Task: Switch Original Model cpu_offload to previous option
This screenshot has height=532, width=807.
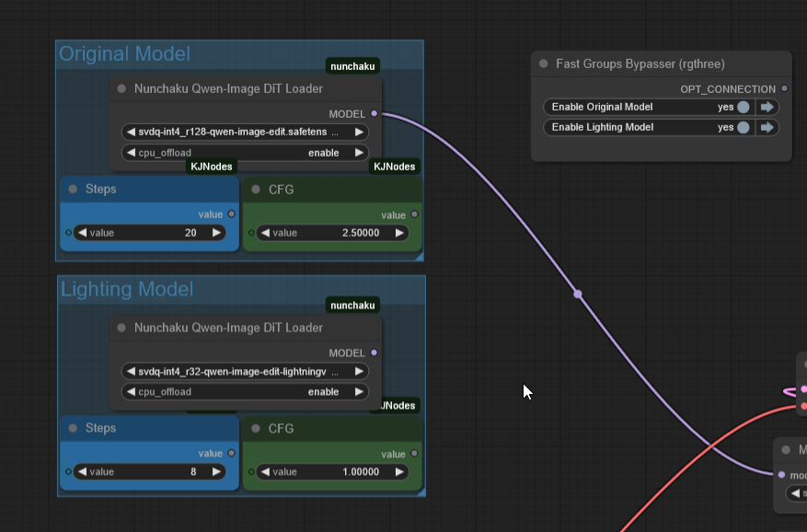Action: tap(131, 153)
